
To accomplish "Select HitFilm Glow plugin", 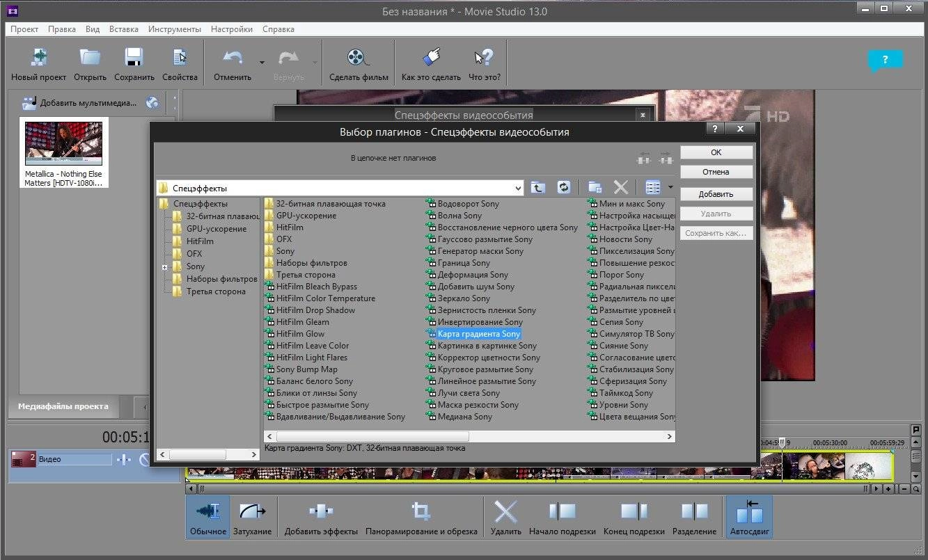I will click(300, 334).
